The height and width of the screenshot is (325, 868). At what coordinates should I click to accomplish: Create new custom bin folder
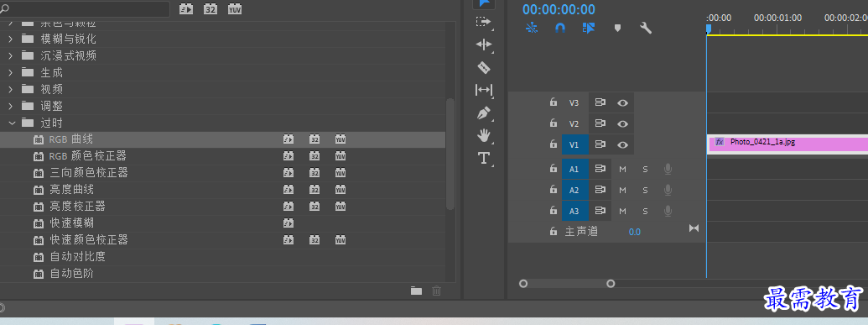(416, 291)
